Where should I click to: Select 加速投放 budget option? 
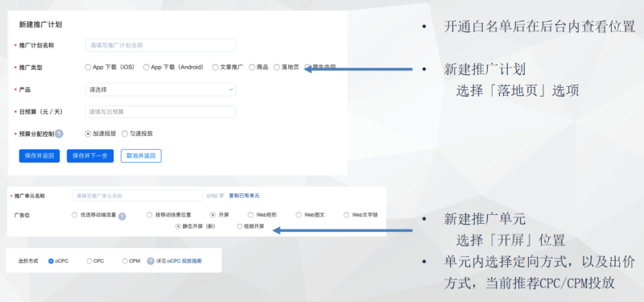[88, 134]
